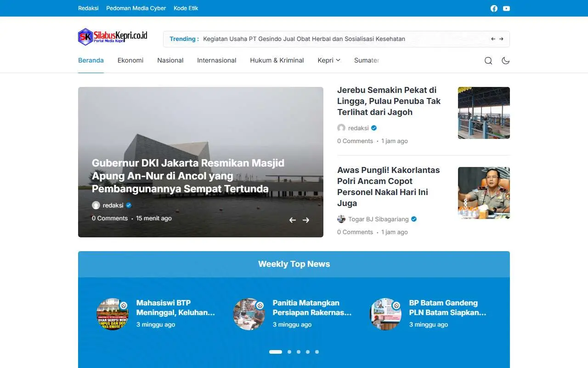Go to next featured slide arrow
588x368 pixels.
pos(306,220)
